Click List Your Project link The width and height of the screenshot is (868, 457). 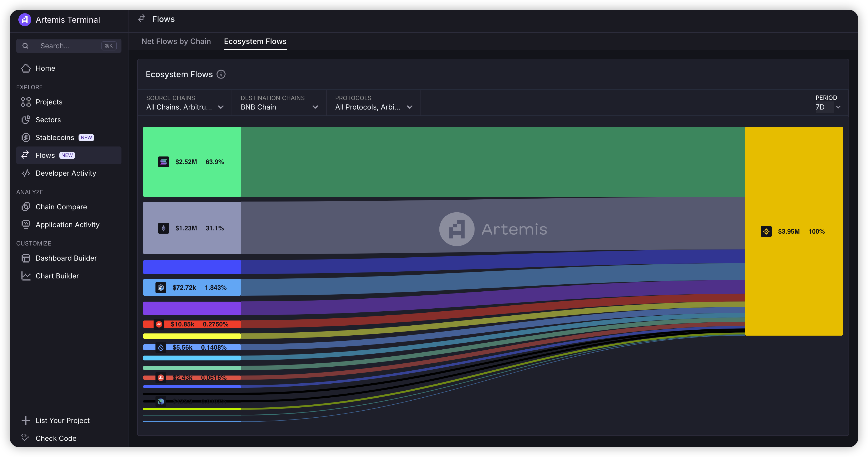coord(62,420)
